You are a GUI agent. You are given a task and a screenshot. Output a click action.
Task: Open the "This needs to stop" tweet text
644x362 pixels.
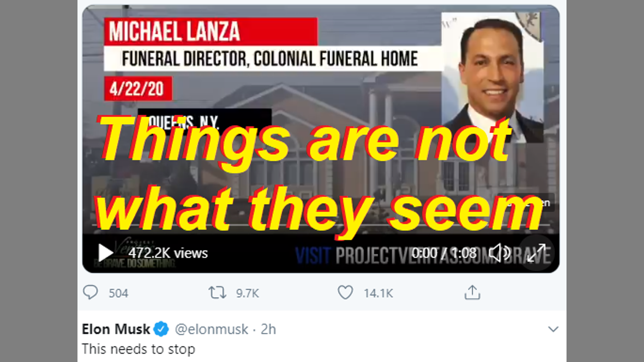point(138,348)
